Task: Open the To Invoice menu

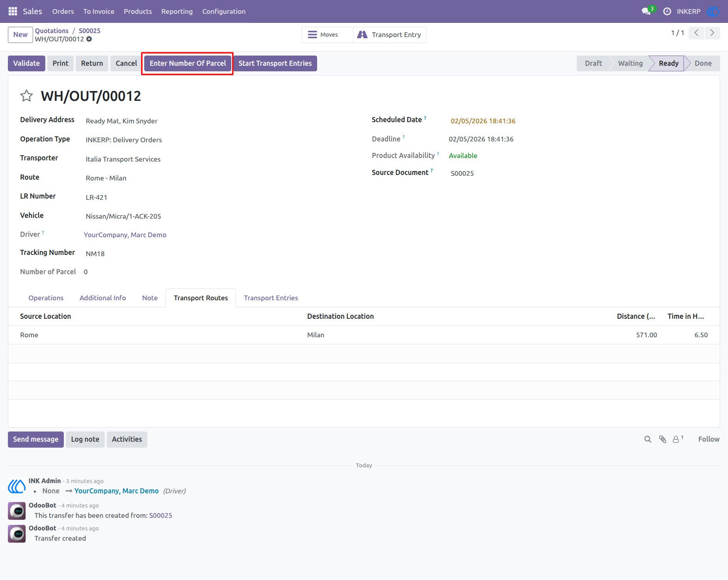Action: (99, 11)
